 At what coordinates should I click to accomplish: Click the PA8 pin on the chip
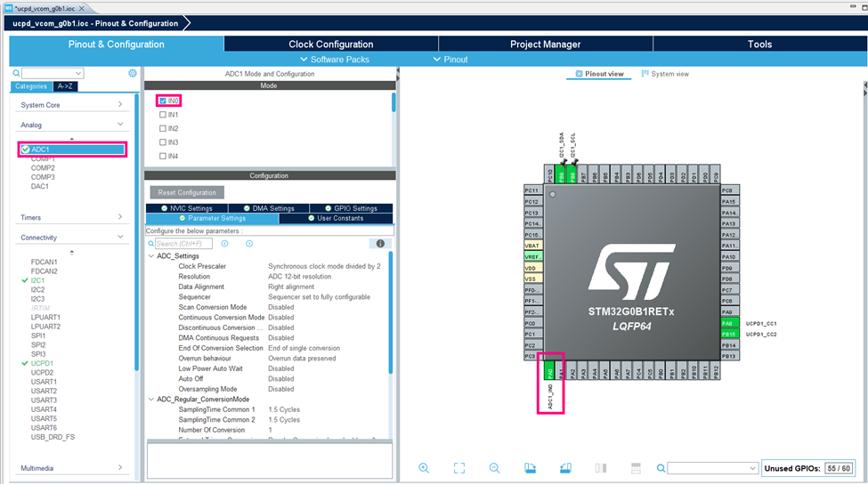(x=730, y=323)
